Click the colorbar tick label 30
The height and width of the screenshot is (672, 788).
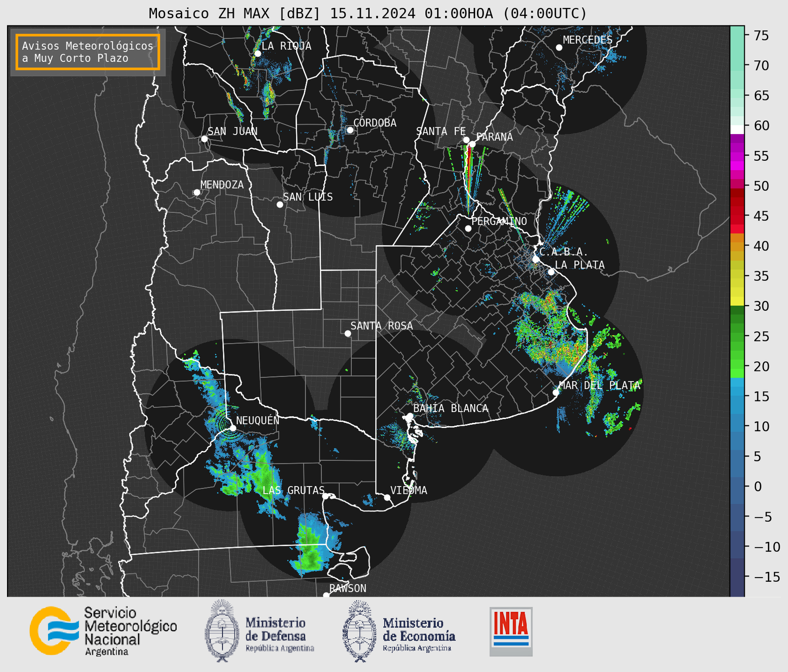pyautogui.click(x=760, y=306)
